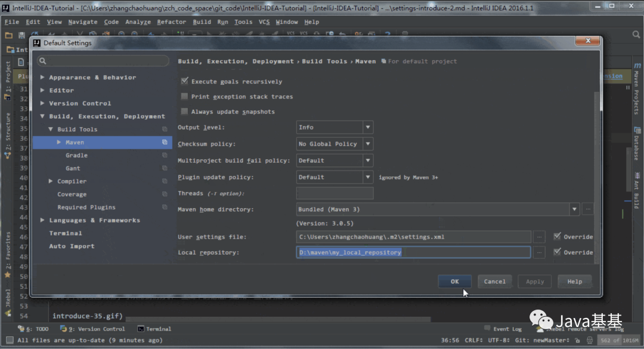Screen dimensions: 644x349
Task: Browse for the Maven home directory
Action: click(x=588, y=209)
